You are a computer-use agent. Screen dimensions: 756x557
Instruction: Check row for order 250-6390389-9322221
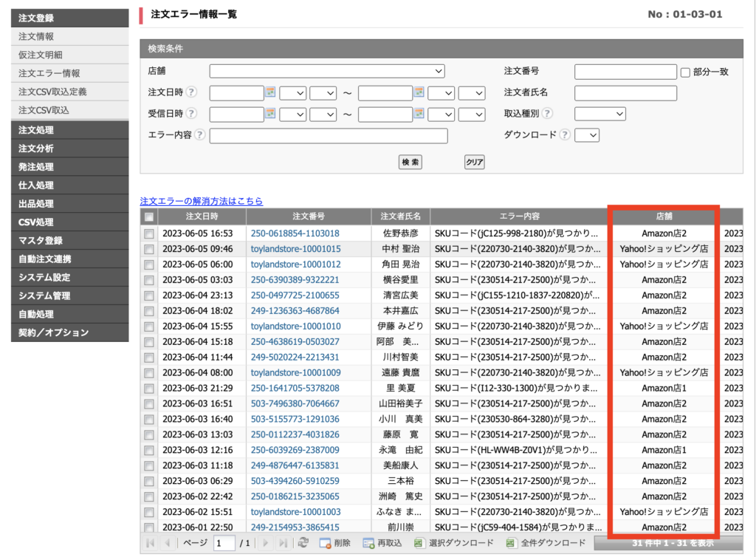pos(149,280)
